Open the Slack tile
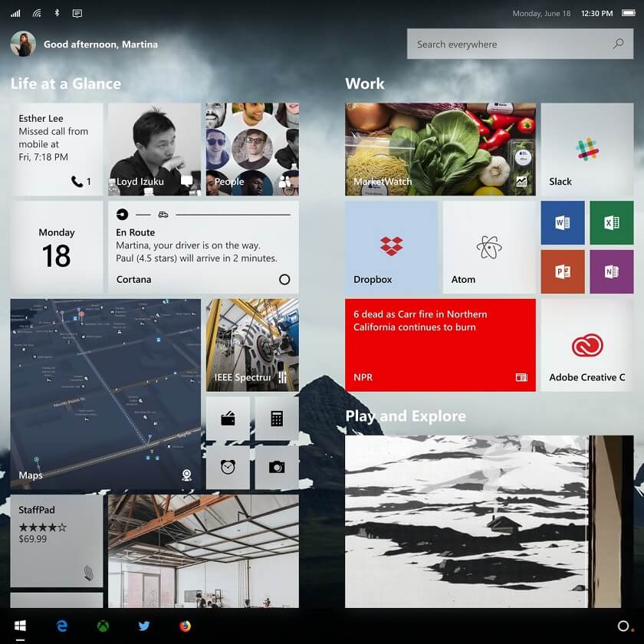 587,149
